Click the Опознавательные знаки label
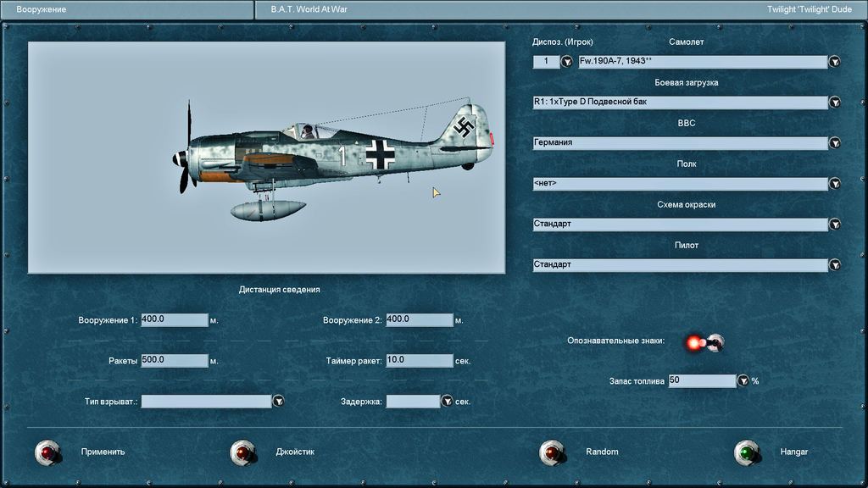The image size is (868, 488). [x=615, y=341]
